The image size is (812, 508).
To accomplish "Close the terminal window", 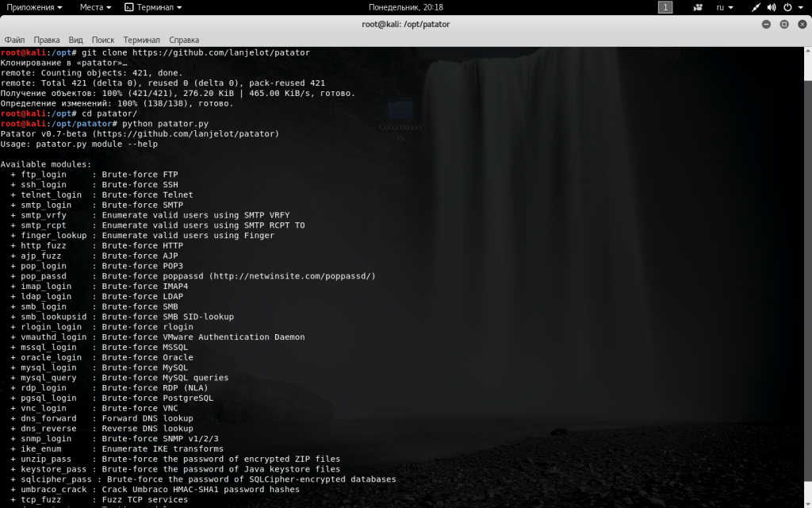I will click(x=801, y=25).
